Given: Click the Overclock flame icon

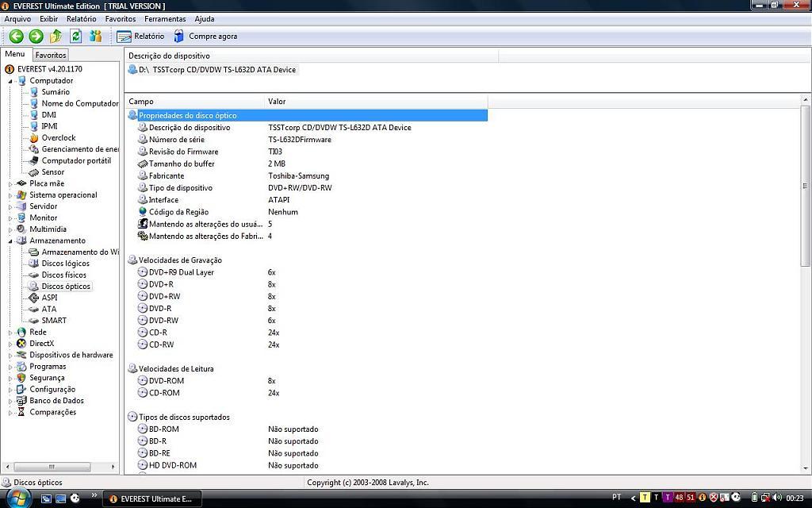Looking at the screenshot, I should pyautogui.click(x=33, y=138).
